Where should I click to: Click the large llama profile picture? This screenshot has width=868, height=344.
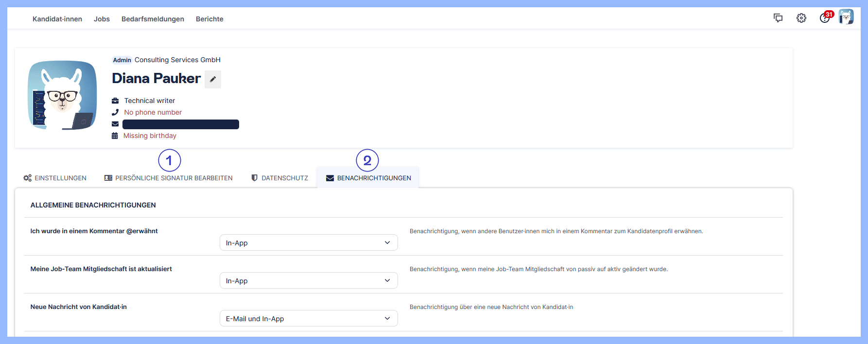(x=62, y=95)
